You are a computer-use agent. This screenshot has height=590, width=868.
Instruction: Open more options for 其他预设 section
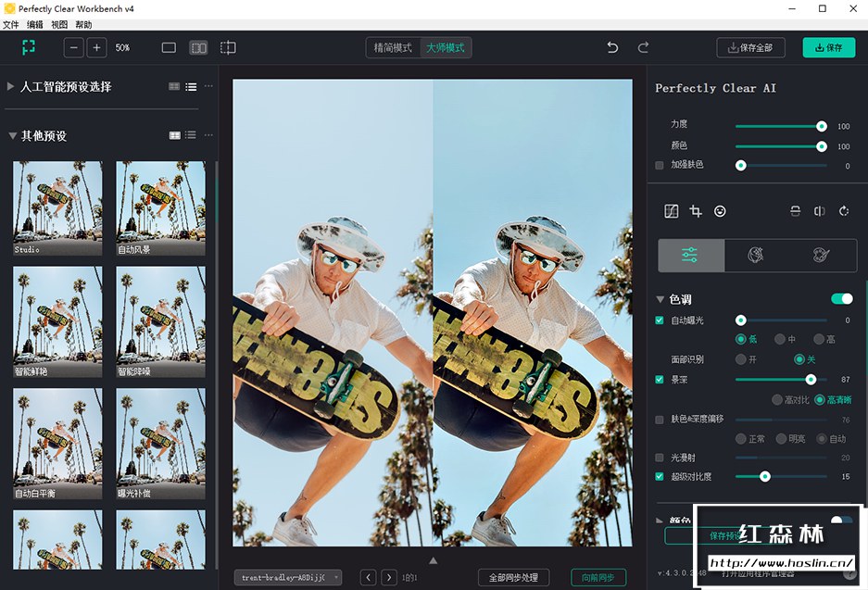(x=208, y=134)
